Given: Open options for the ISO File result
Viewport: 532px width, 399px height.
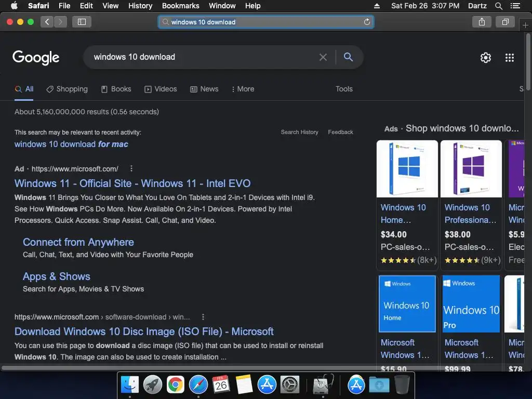Looking at the screenshot, I should coord(203,316).
